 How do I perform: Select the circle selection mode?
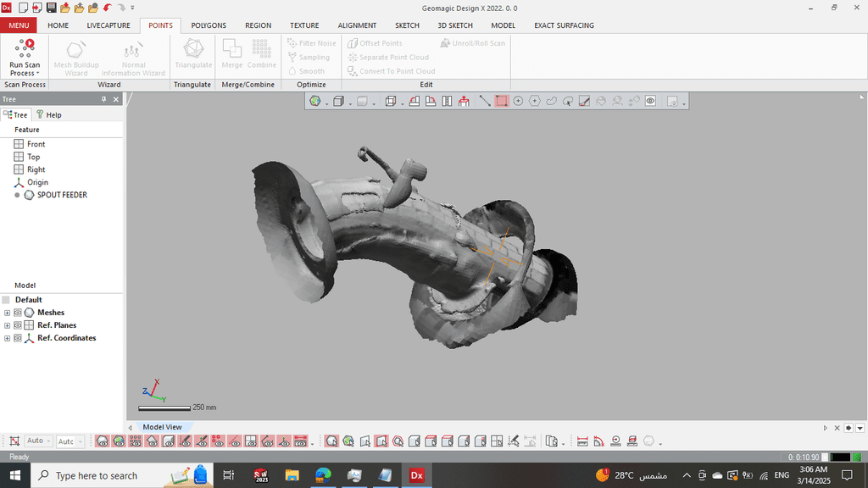(518, 101)
